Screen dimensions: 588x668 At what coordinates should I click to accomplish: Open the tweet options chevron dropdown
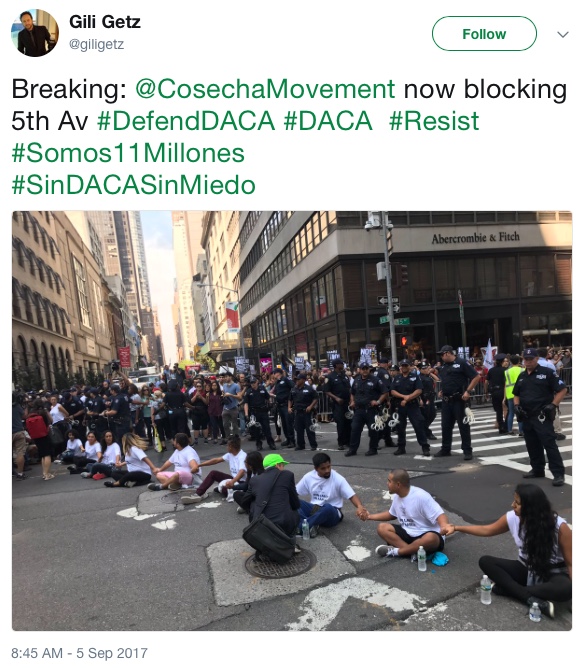pos(563,35)
